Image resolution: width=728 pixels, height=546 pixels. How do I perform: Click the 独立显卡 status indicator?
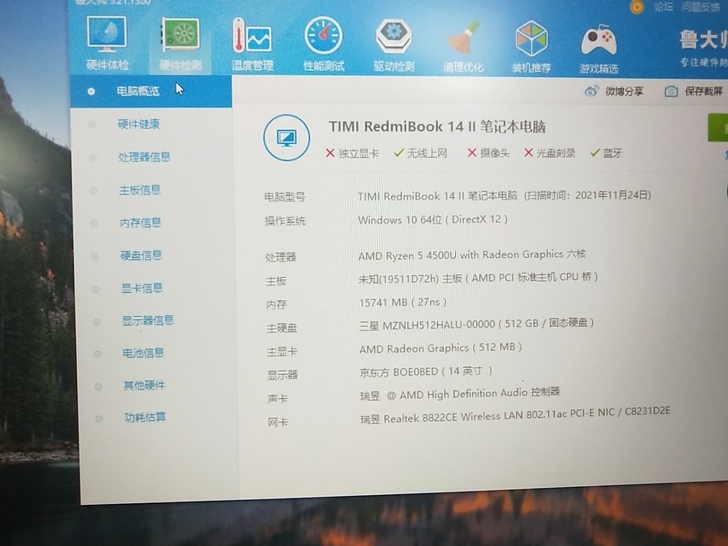(x=352, y=153)
